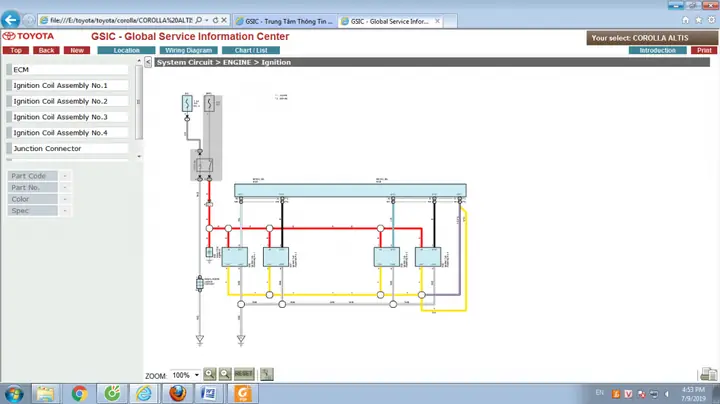Click the browser forward arrow button
This screenshot has width=720, height=404.
[x=29, y=20]
